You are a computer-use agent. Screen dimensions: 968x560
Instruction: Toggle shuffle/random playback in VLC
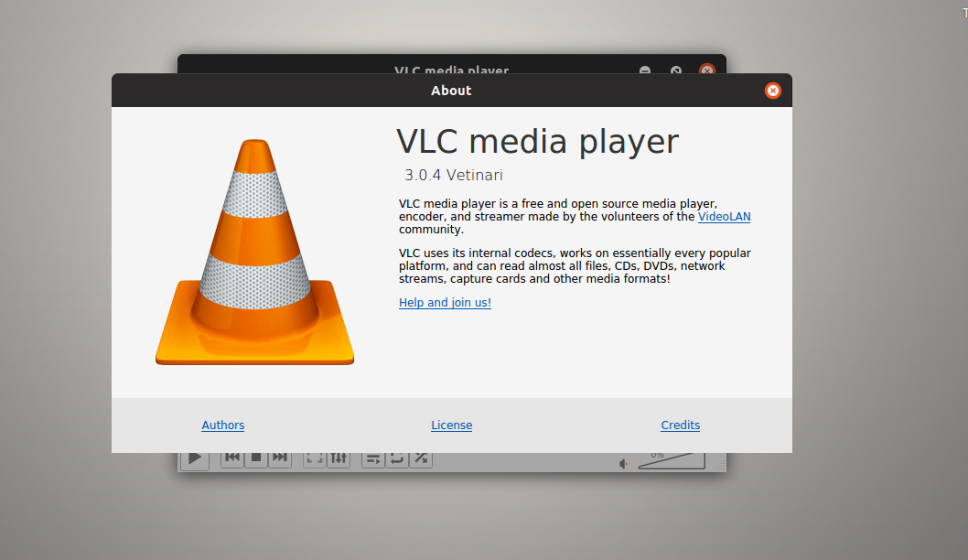coord(421,458)
